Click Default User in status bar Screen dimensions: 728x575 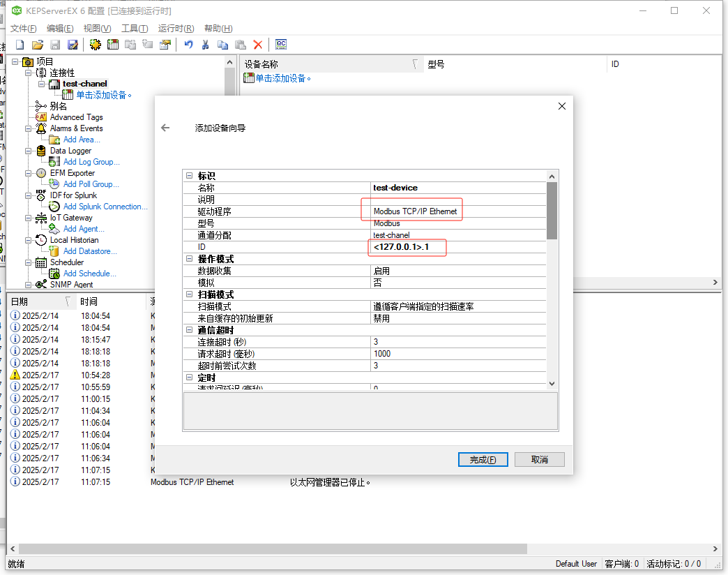tap(576, 563)
